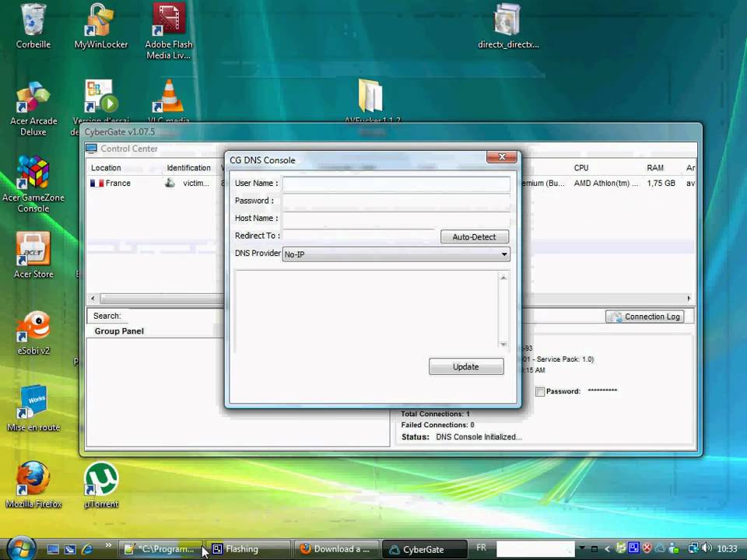Open the directx_directx desktop file
This screenshot has width=747, height=560.
pos(508,26)
